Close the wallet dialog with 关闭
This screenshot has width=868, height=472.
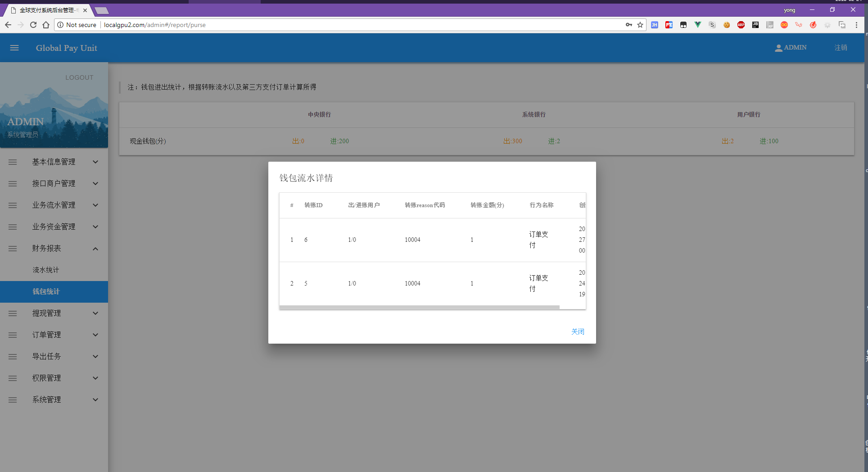[578, 331]
